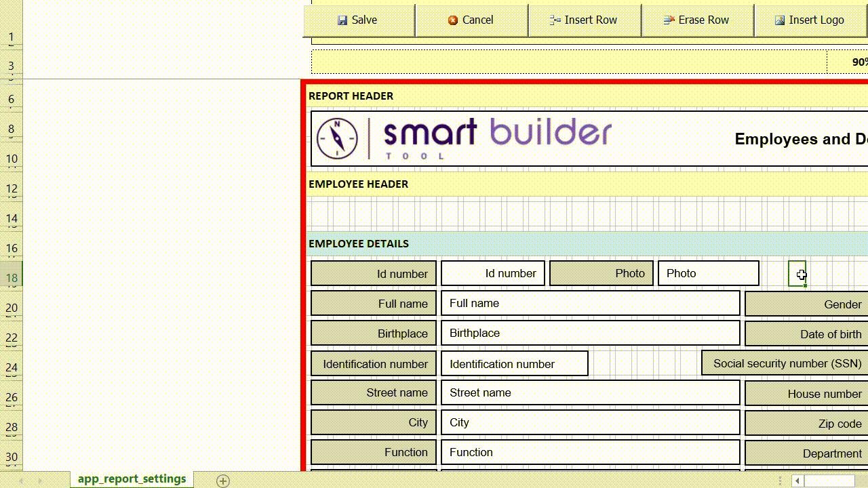Click the selected green-outlined cell in row 18
Image resolution: width=868 pixels, height=488 pixels.
[797, 274]
